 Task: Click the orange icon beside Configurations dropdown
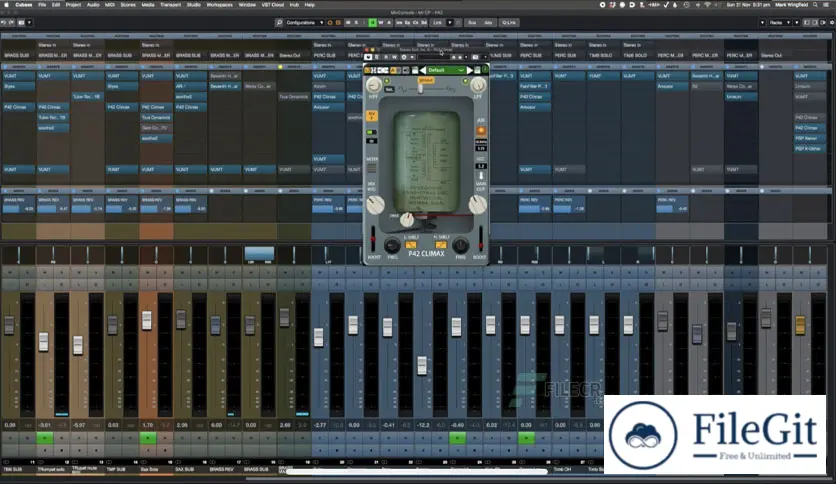tap(329, 22)
